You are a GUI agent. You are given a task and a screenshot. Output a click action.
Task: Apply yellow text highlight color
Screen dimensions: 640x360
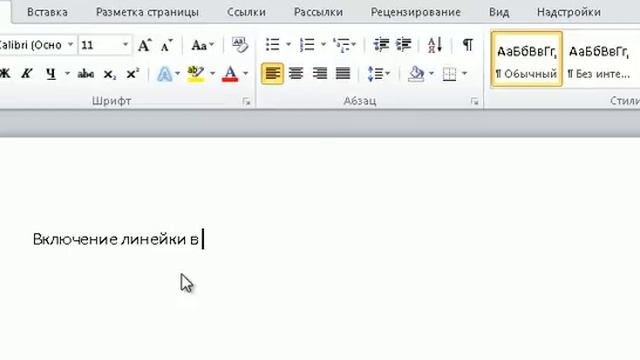coord(196,74)
